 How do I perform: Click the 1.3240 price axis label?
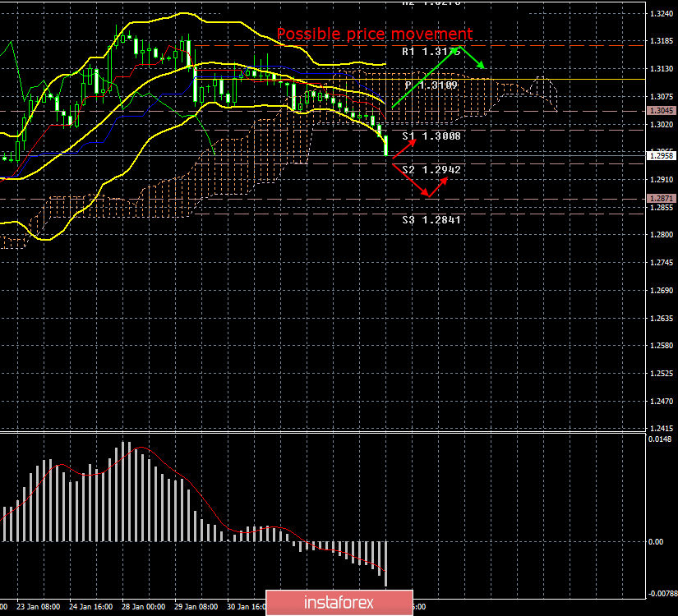(x=662, y=13)
